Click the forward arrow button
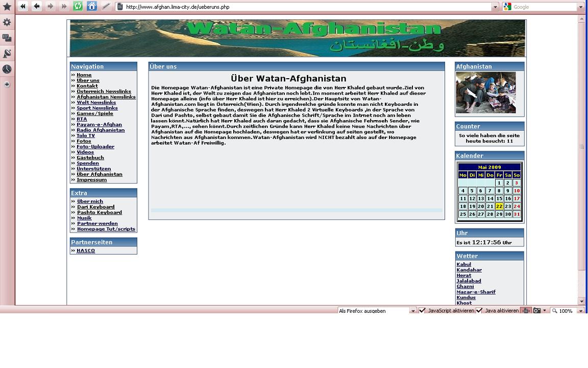 coord(50,6)
